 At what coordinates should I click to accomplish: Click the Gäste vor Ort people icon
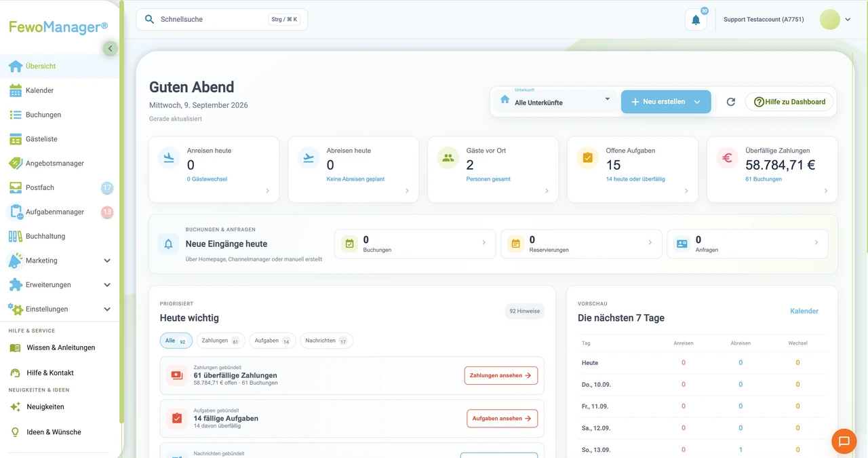(448, 158)
